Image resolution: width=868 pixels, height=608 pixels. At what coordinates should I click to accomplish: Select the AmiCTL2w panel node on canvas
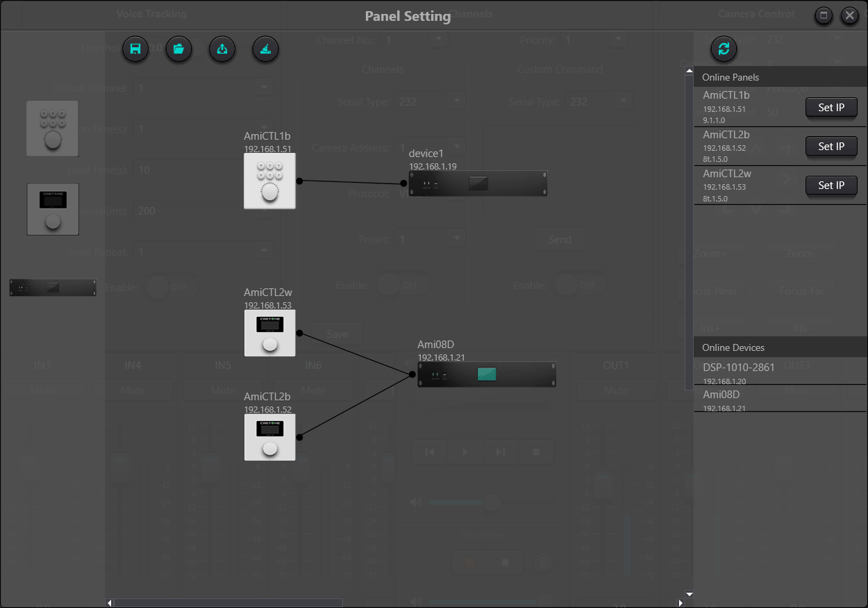pos(269,333)
